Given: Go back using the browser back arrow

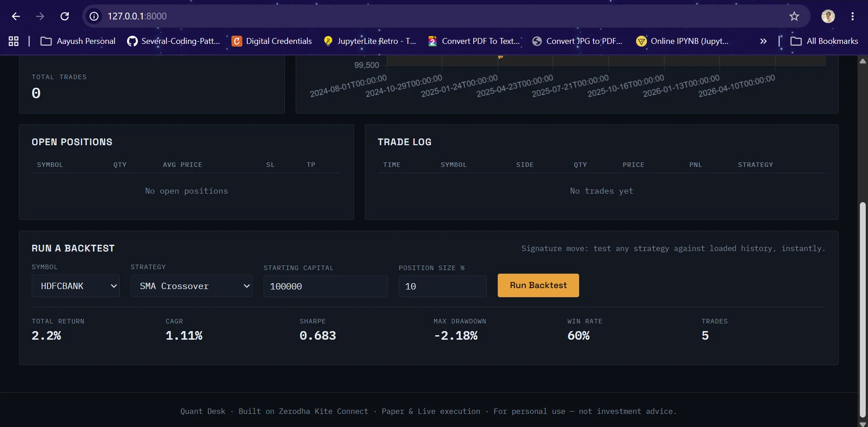Looking at the screenshot, I should 16,16.
